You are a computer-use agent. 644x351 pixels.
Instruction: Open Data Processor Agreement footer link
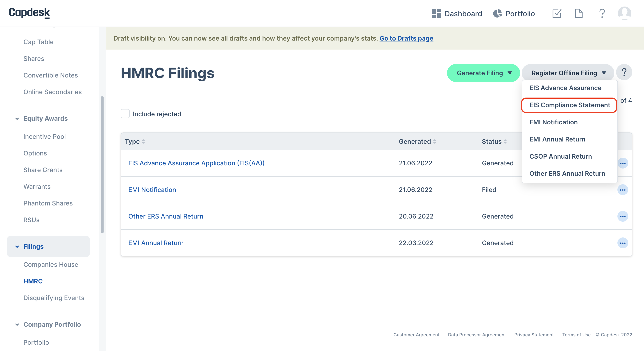click(x=476, y=335)
